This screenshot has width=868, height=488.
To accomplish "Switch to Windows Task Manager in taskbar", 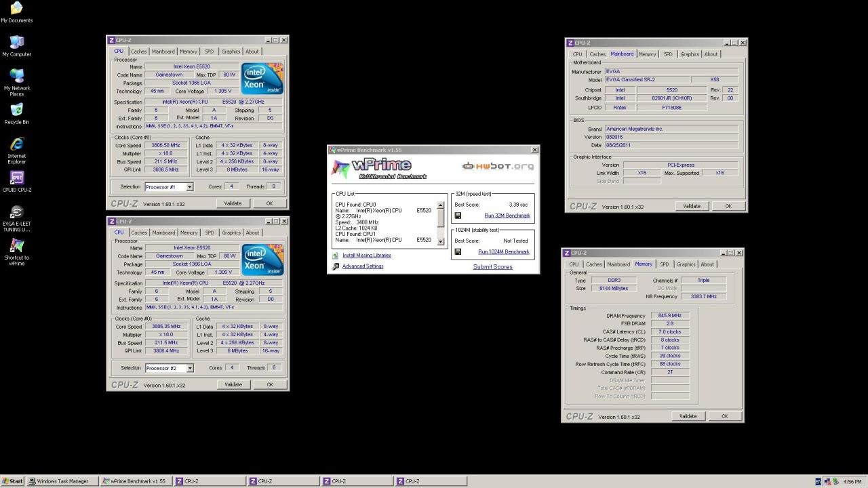I will [x=62, y=481].
